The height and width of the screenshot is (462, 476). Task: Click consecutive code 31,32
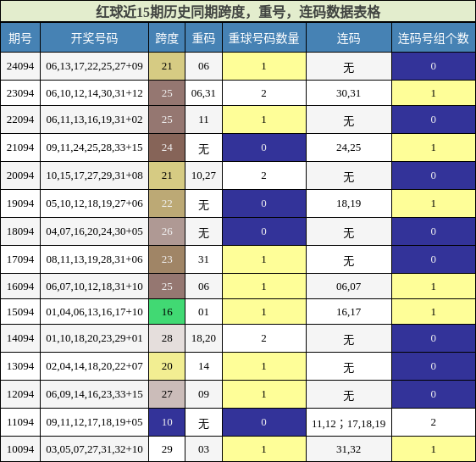(348, 449)
